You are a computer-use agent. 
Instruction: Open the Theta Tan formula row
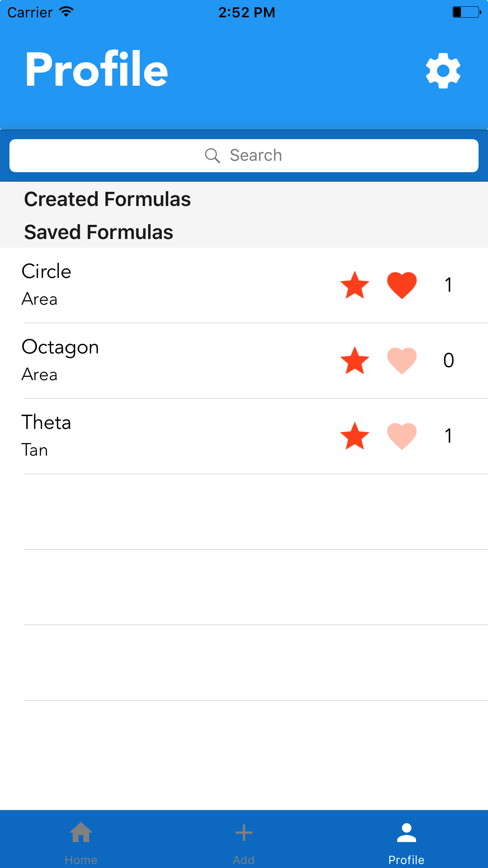click(x=244, y=436)
